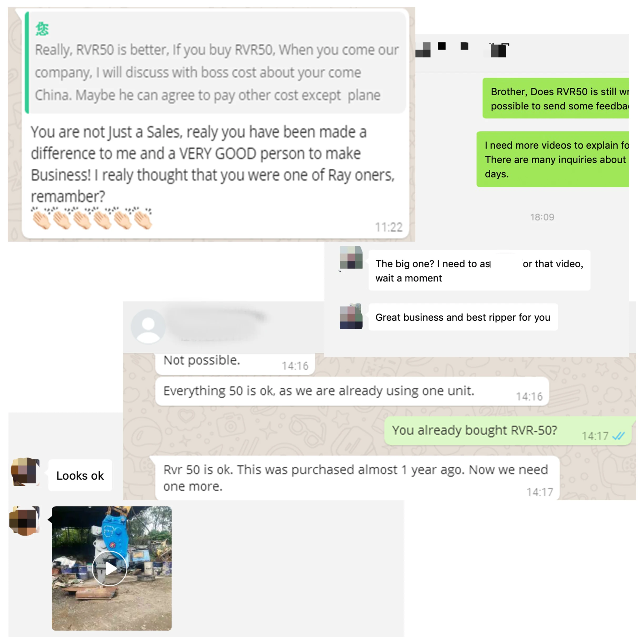Viewport: 644px width, 644px height.
Task: Click the clapping hands emoji row
Action: tap(92, 218)
